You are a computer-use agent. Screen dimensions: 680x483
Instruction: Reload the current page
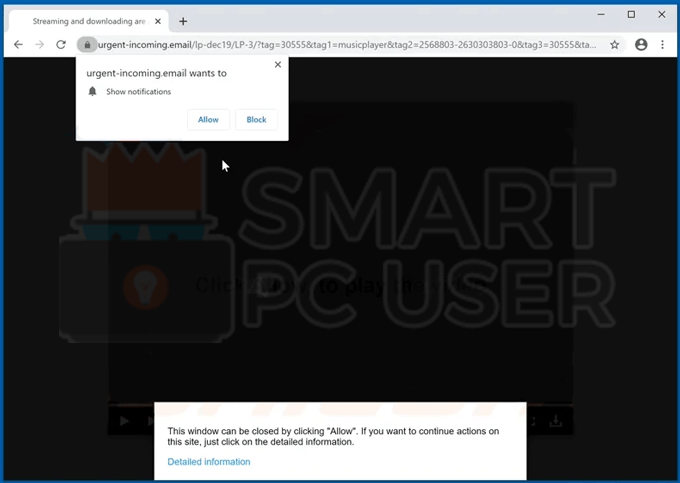tap(61, 45)
